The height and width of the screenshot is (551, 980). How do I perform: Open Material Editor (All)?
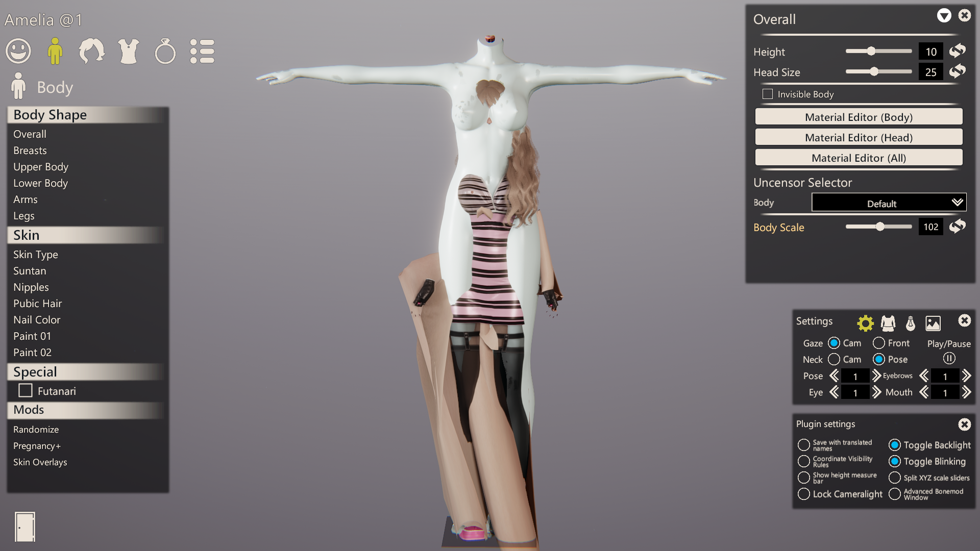[x=859, y=158]
